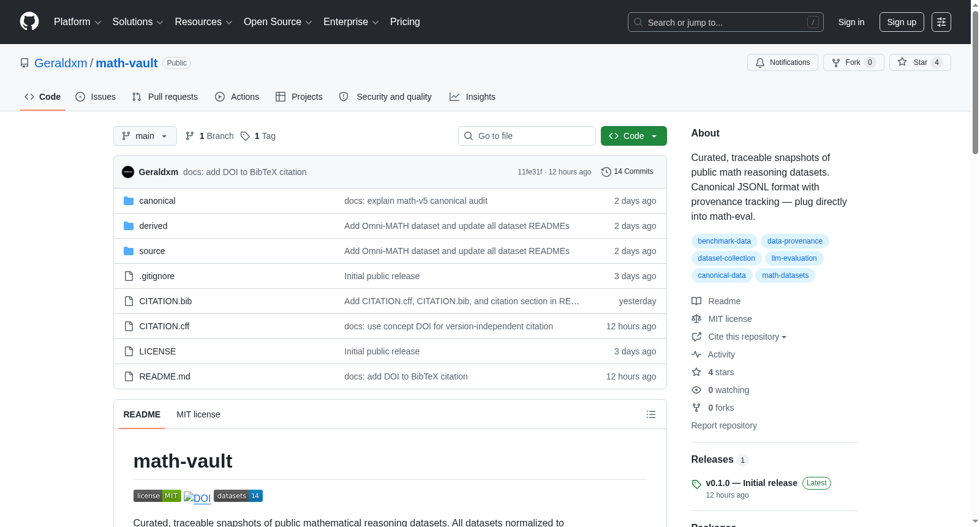The image size is (980, 527).
Task: Open the derived folder icon
Action: pos(129,226)
